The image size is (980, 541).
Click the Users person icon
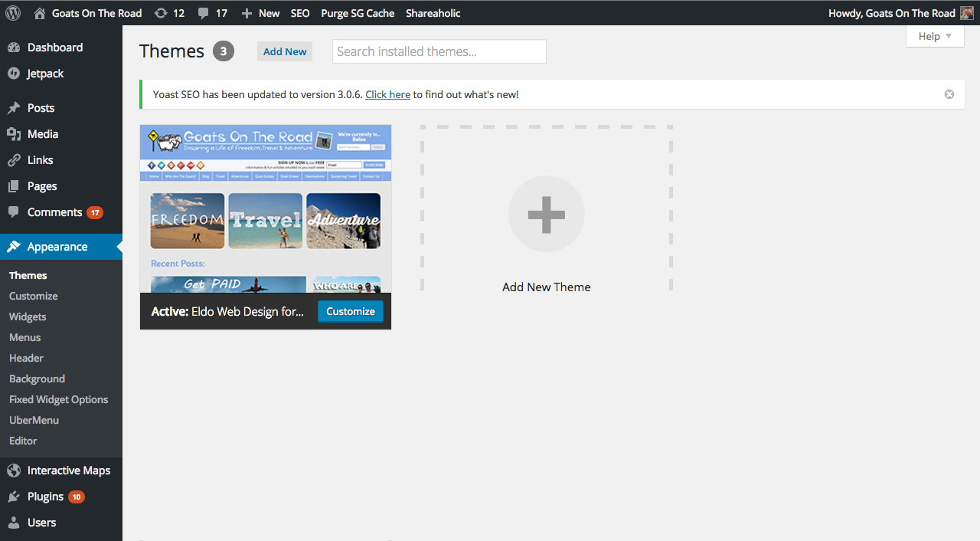tap(14, 523)
